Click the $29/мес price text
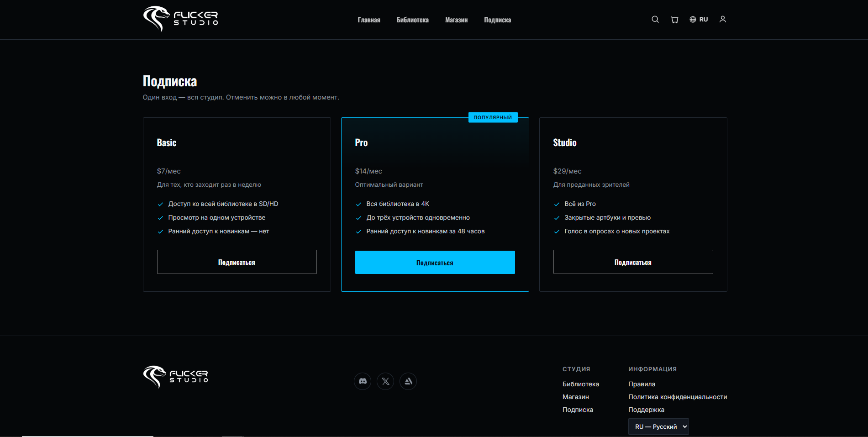This screenshot has width=868, height=437. (568, 171)
